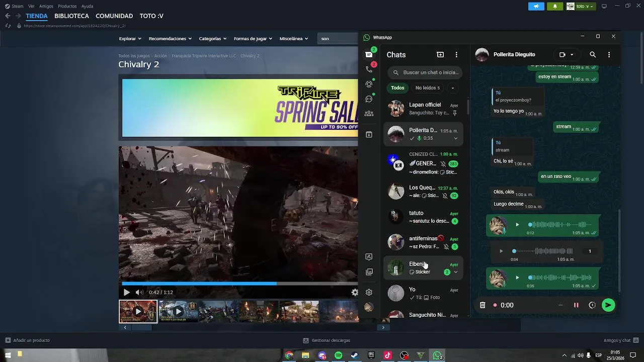This screenshot has width=644, height=362.
Task: Click Añadir un producto in Steam
Action: pyautogui.click(x=28, y=340)
